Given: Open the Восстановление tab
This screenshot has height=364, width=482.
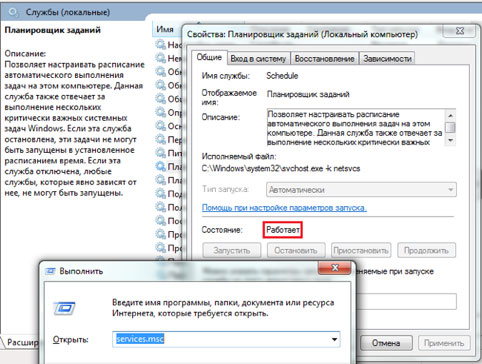Looking at the screenshot, I should point(324,59).
